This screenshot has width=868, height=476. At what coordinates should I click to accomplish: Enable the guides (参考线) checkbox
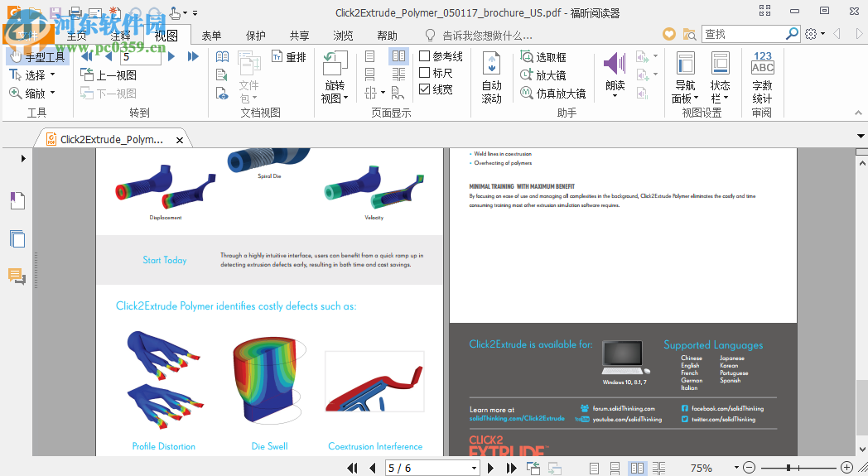pos(441,56)
